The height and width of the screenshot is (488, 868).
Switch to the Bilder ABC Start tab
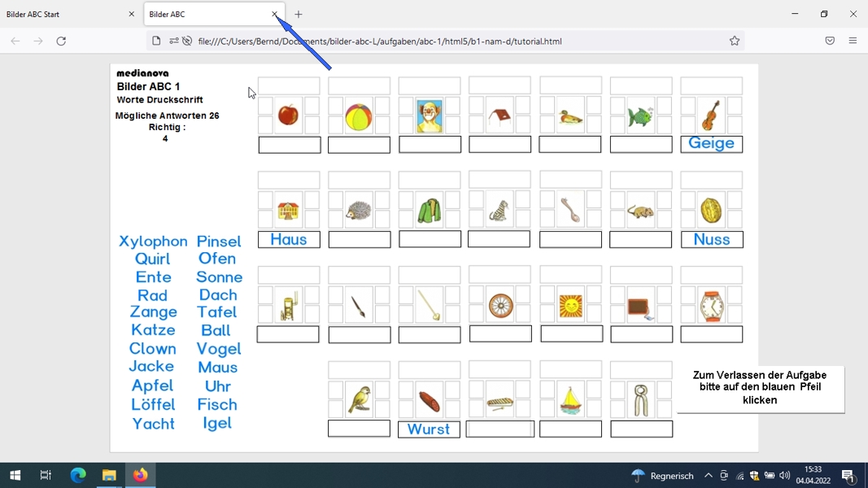(70, 15)
